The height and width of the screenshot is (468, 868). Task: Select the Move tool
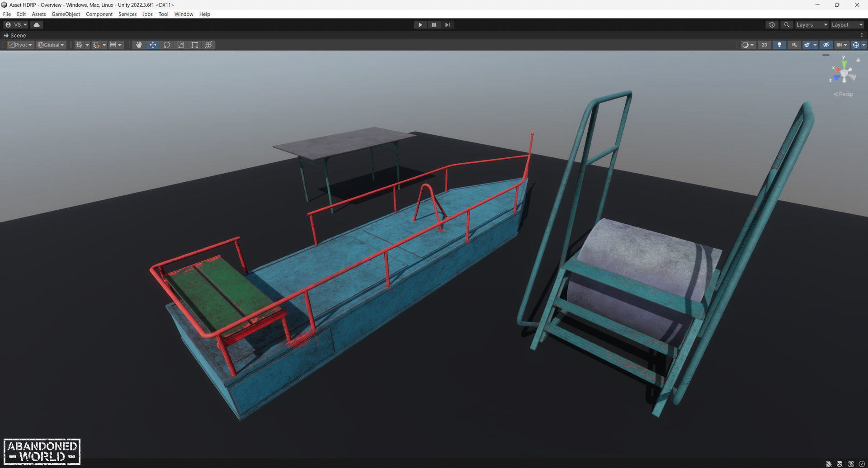tap(153, 45)
